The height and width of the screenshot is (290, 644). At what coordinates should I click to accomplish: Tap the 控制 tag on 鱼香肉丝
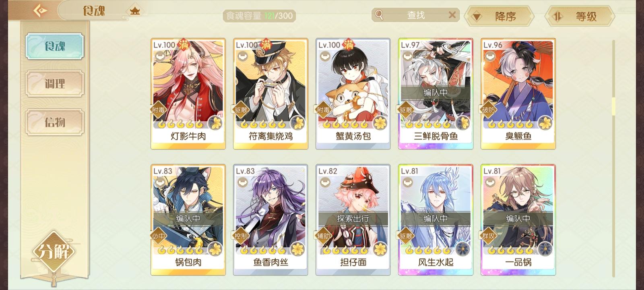241,236
